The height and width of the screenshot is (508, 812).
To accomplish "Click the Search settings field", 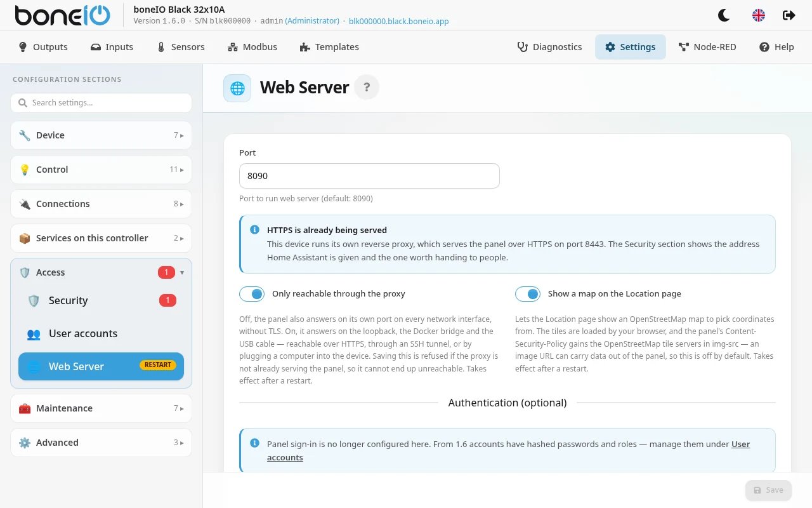I will click(101, 103).
